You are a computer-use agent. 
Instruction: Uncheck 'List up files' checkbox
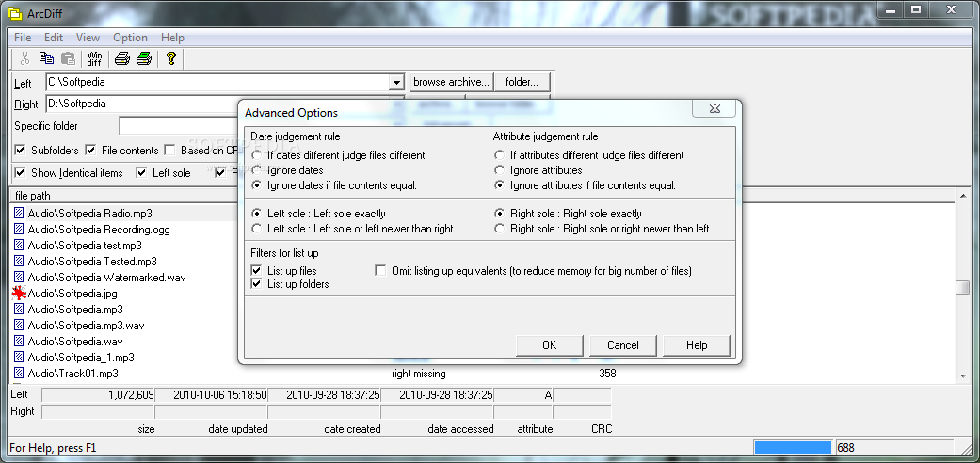pyautogui.click(x=256, y=270)
